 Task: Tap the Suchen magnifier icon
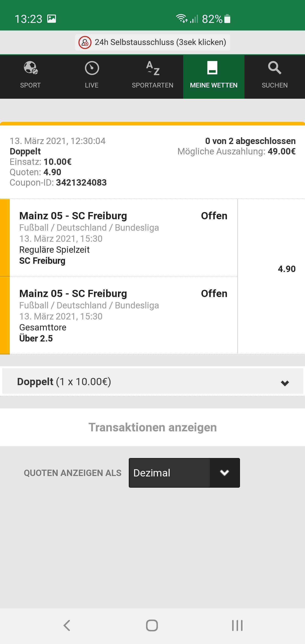click(x=274, y=68)
